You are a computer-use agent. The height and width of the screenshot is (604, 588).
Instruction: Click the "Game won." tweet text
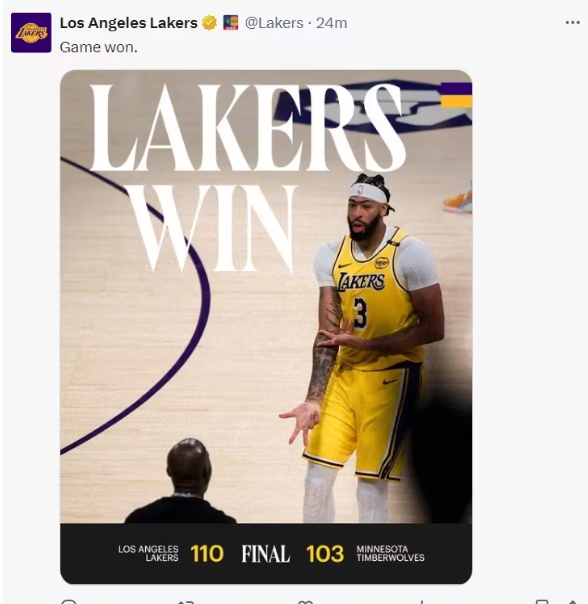point(99,47)
